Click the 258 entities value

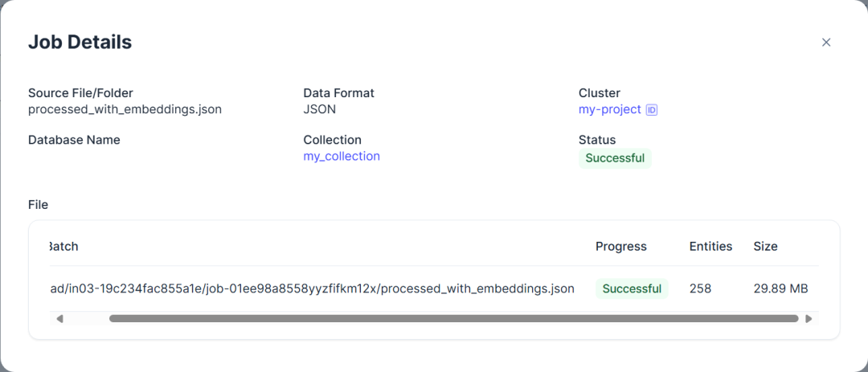700,288
